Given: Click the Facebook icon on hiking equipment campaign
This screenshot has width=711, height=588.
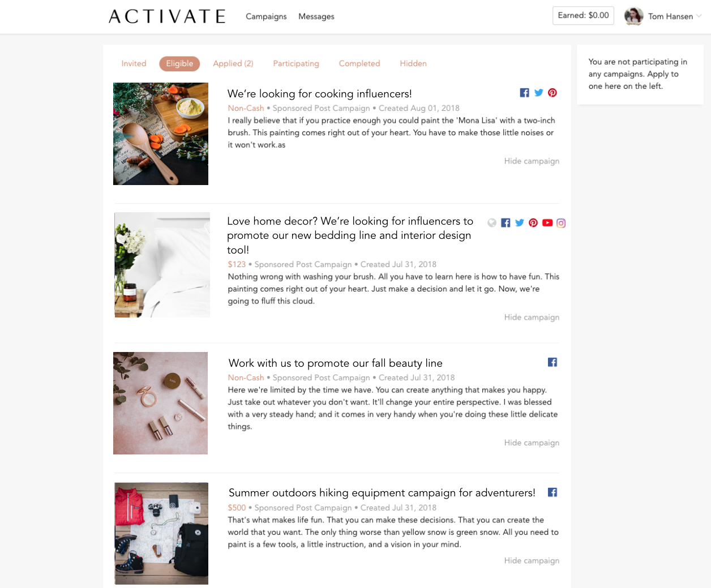Looking at the screenshot, I should 552,492.
